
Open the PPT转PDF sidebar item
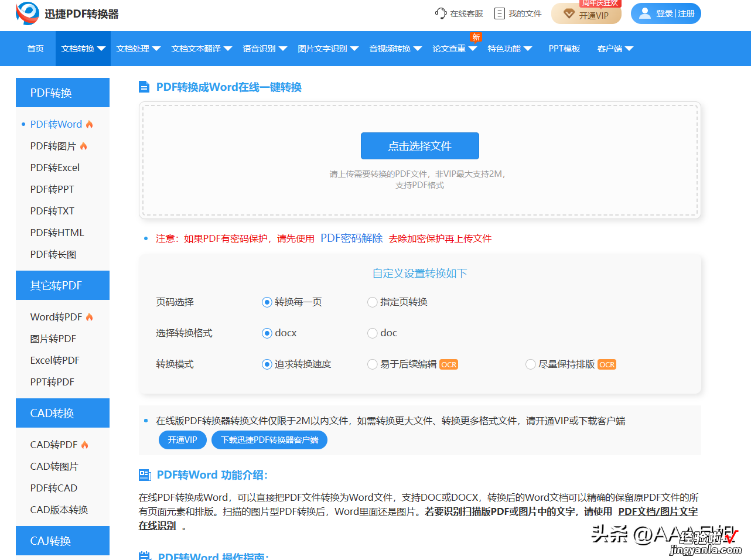coord(52,382)
